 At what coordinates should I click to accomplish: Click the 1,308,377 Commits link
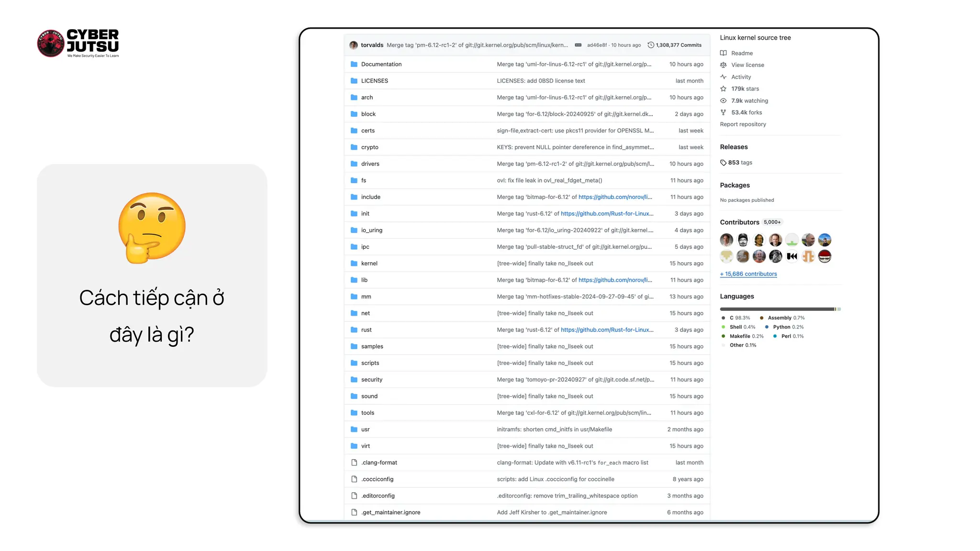click(678, 45)
